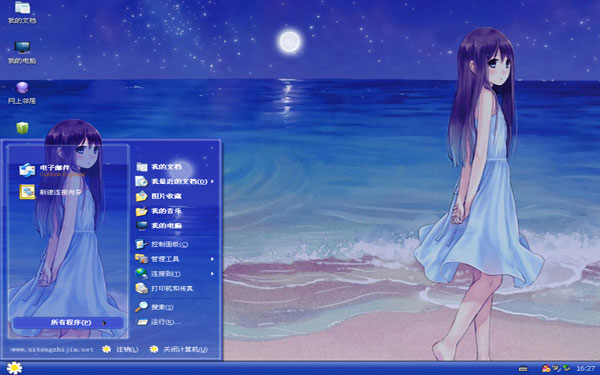
Task: Open 新建连接向导 in start menu
Action: pyautogui.click(x=51, y=192)
